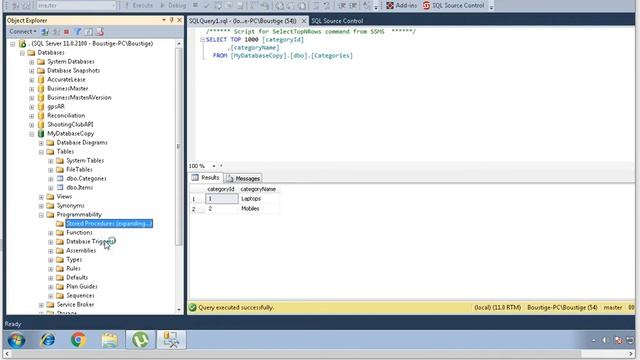This screenshot has width=640, height=360.
Task: Collapse the Programmability folder
Action: click(x=41, y=215)
